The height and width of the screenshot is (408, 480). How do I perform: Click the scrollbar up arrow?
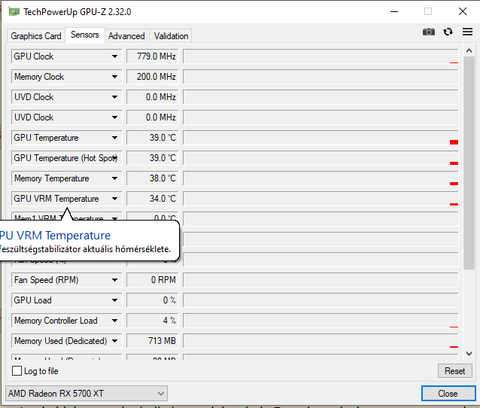coord(469,51)
